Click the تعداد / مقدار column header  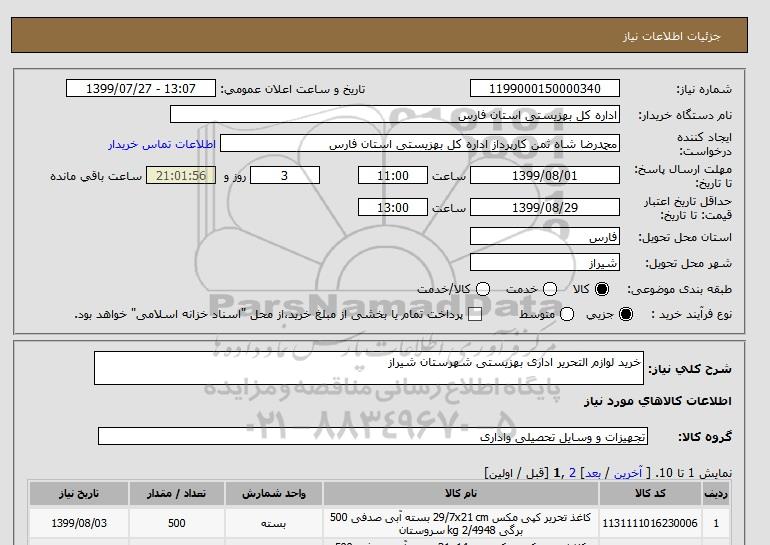(176, 493)
